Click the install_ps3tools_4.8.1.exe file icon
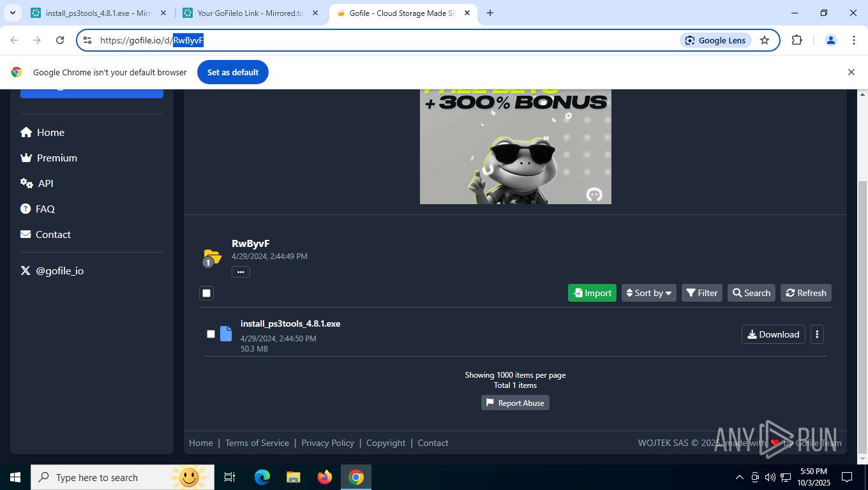Screen dimensions: 868x490 (x=226, y=334)
